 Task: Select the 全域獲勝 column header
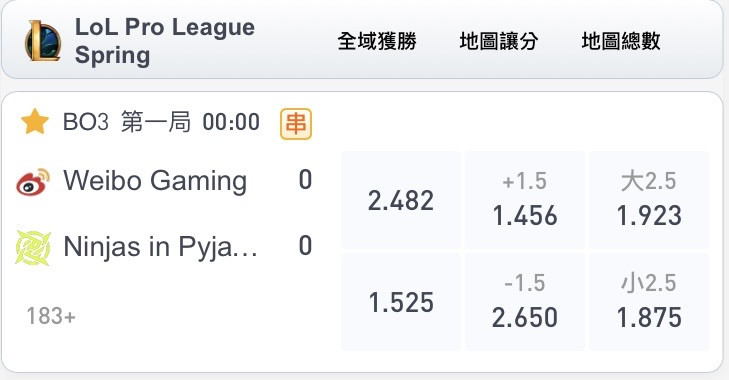coord(377,41)
